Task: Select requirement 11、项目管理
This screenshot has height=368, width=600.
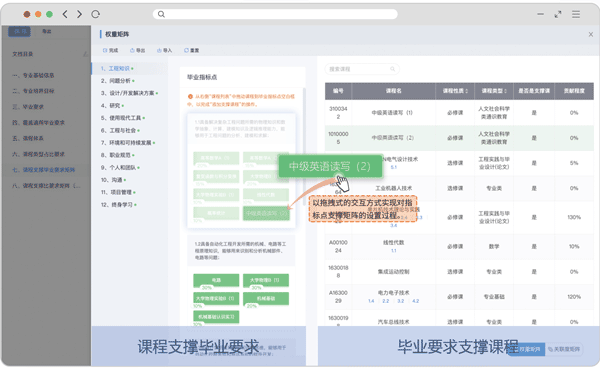Action: pos(118,192)
